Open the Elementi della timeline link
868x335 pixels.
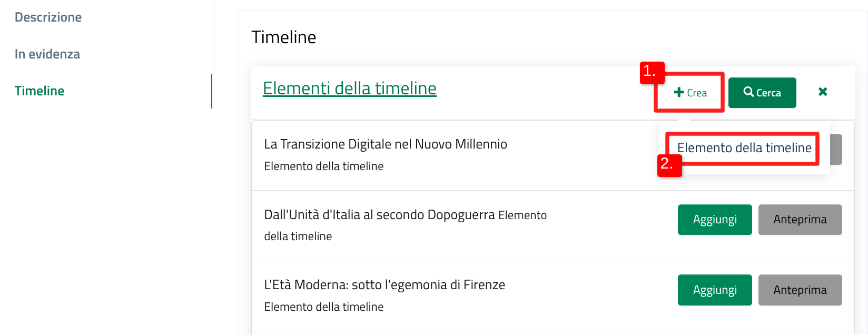350,88
